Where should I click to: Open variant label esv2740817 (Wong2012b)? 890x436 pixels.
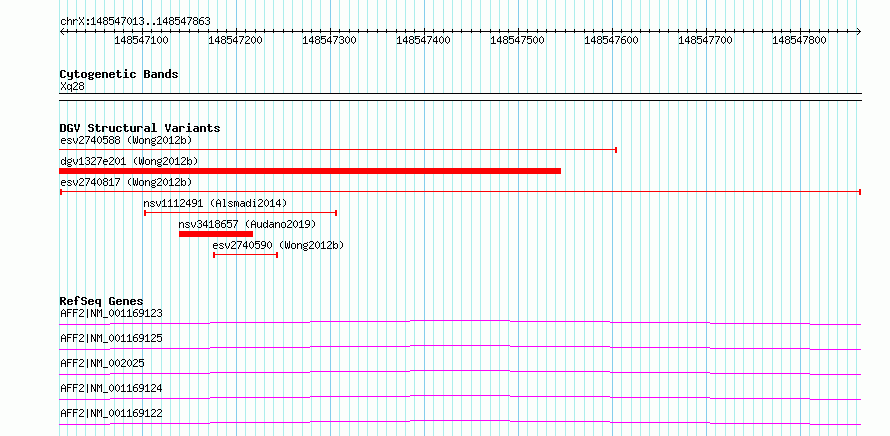tap(126, 182)
